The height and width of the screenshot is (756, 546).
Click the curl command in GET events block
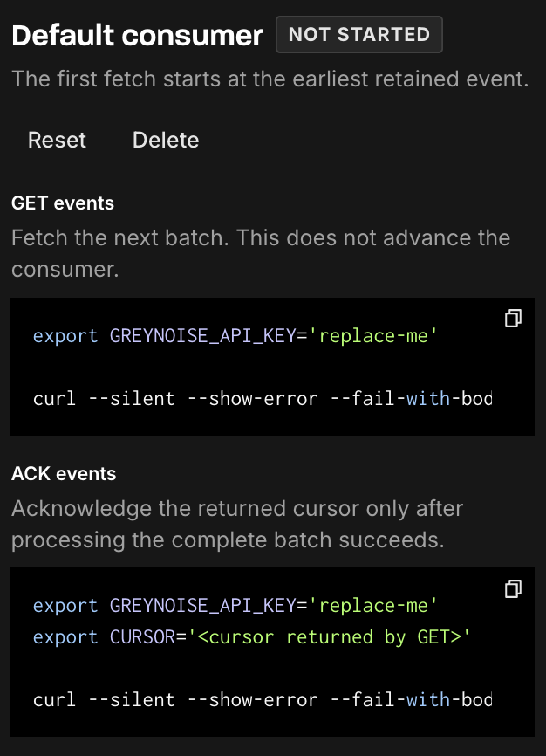[x=263, y=399]
